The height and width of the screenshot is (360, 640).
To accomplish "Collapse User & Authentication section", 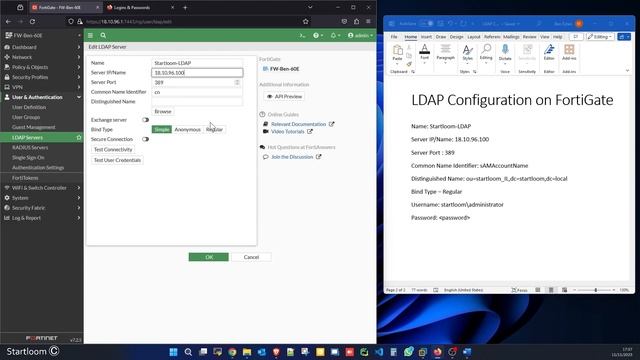I will pyautogui.click(x=42, y=97).
